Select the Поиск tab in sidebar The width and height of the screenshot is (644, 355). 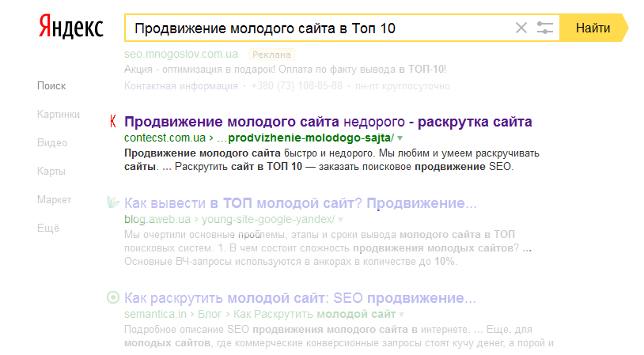pos(51,85)
